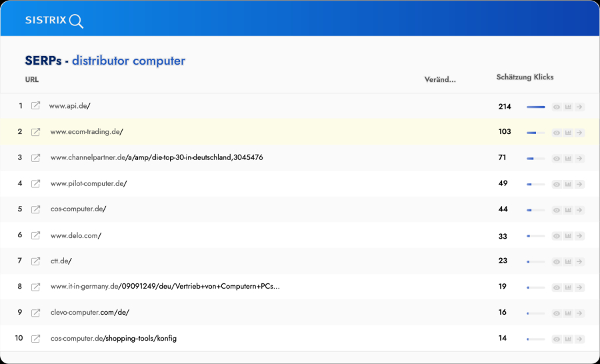Open external link icon for www.api.de
The height and width of the screenshot is (364, 600).
[36, 106]
